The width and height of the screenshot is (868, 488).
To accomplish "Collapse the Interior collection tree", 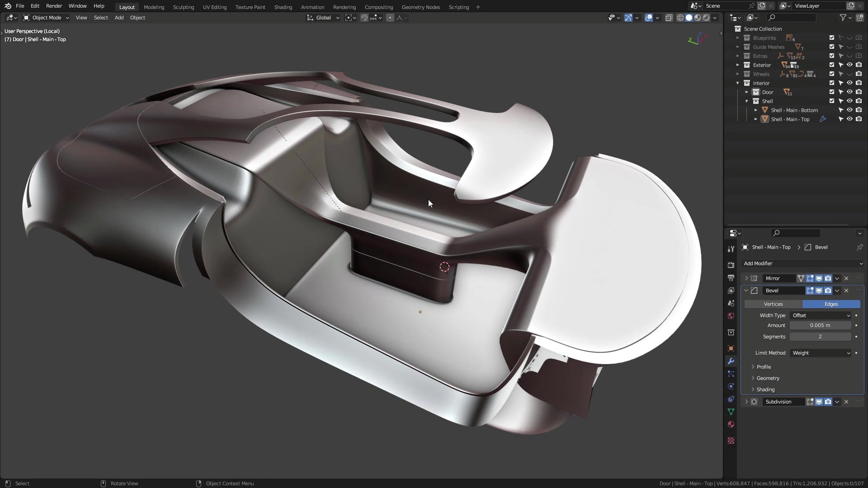I will (738, 83).
